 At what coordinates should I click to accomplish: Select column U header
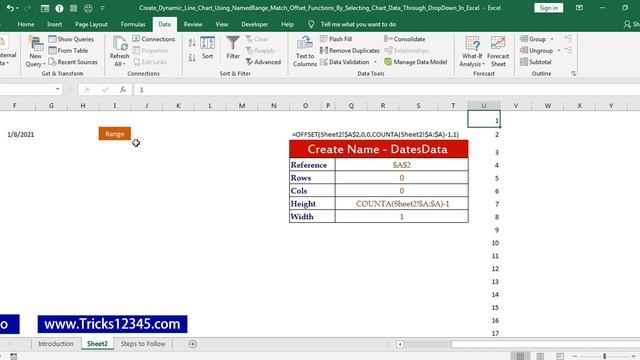pos(484,106)
